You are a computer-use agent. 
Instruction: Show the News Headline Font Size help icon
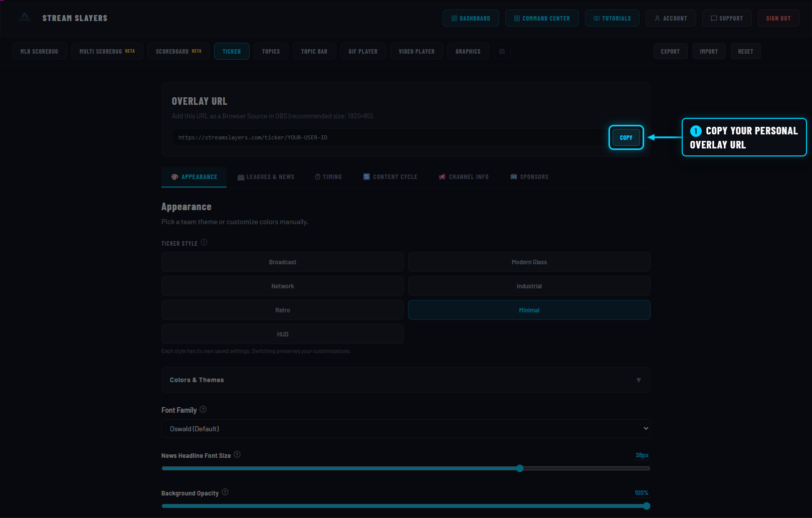click(x=237, y=454)
